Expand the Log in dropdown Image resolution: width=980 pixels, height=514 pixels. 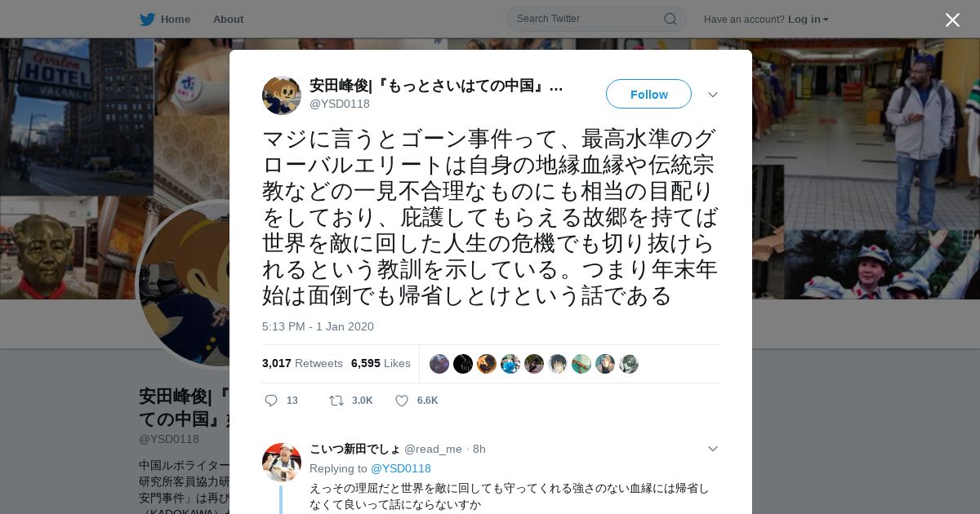(x=808, y=19)
